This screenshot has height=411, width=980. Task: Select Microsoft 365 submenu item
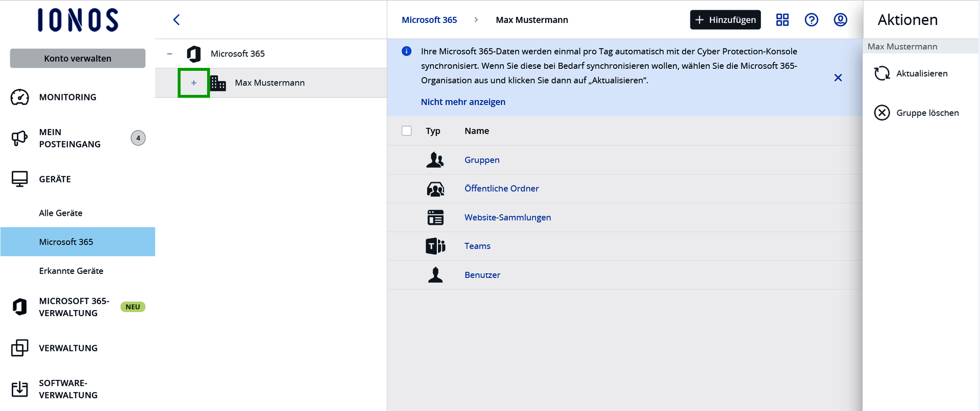pyautogui.click(x=78, y=242)
